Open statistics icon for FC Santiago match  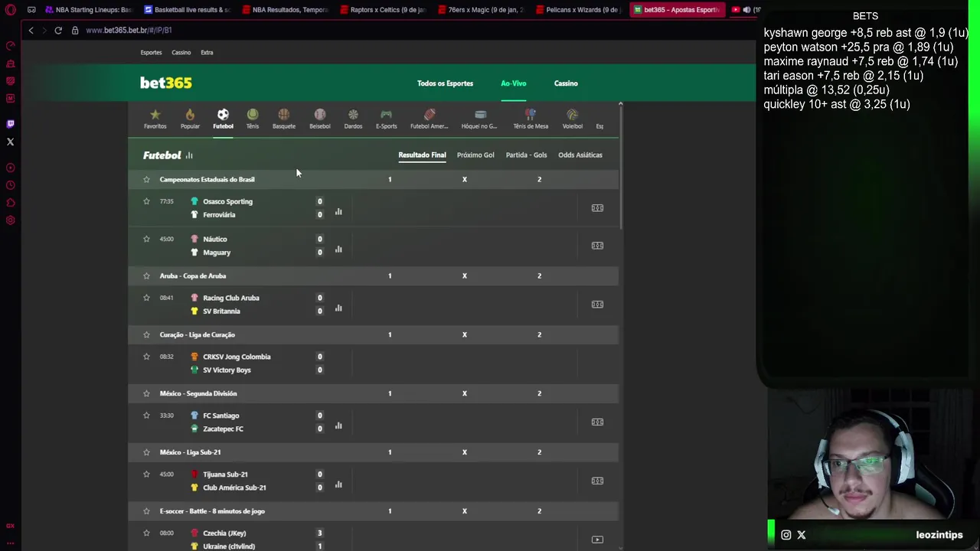tap(338, 425)
